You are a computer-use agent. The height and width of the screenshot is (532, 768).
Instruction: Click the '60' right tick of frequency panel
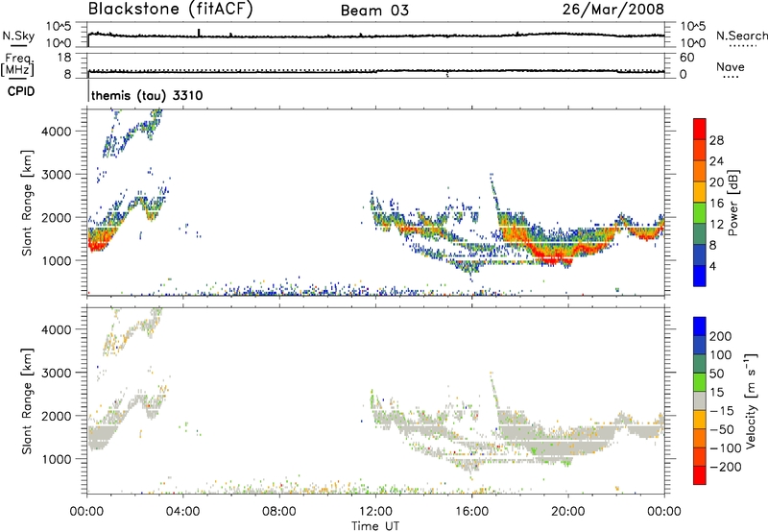click(686, 58)
